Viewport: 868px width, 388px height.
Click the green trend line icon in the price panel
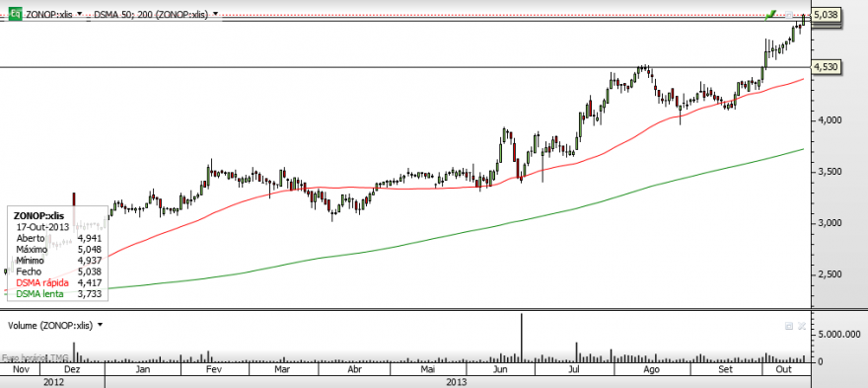click(x=771, y=16)
